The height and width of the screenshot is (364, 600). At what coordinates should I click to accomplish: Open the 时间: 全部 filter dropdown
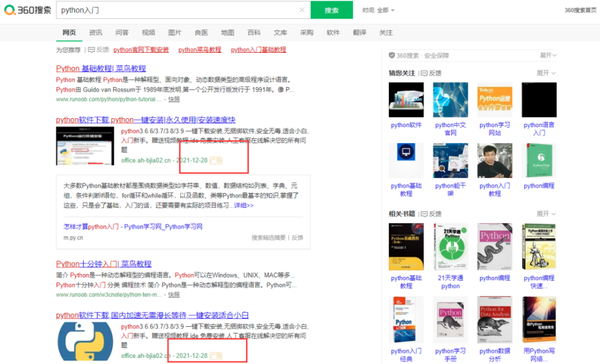click(x=378, y=10)
